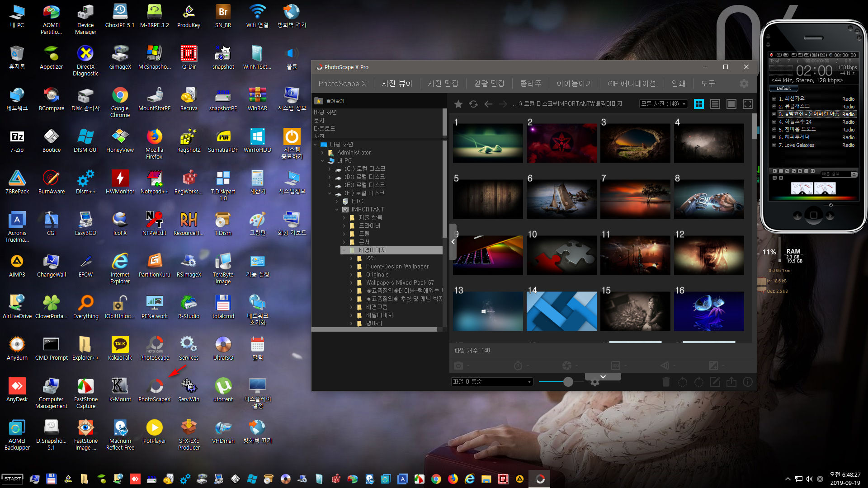Select thumbnail number 10 puzzle pieces image
Viewport: 868px width, 488px height.
561,255
